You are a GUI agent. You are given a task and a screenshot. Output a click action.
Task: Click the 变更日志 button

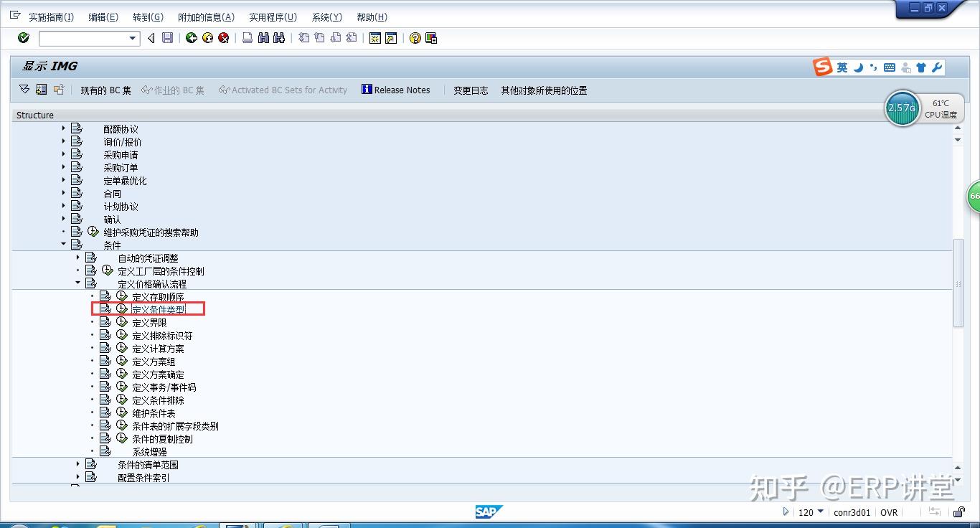point(470,90)
